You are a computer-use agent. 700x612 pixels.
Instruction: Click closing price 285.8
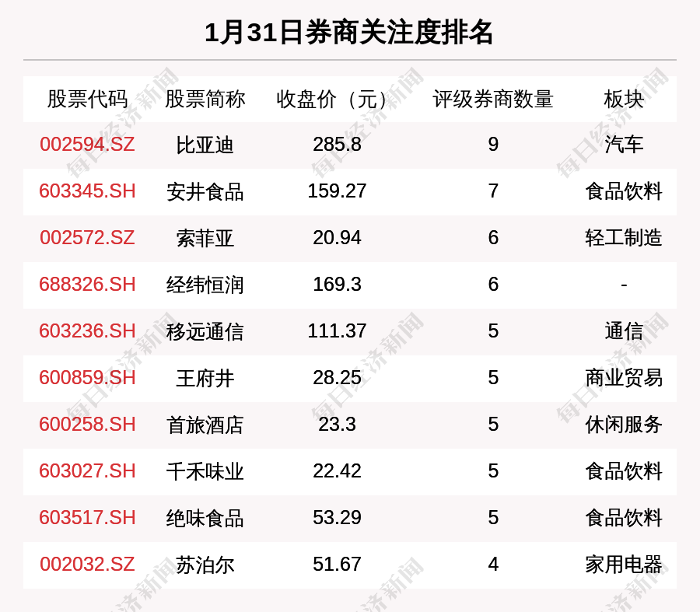337,145
